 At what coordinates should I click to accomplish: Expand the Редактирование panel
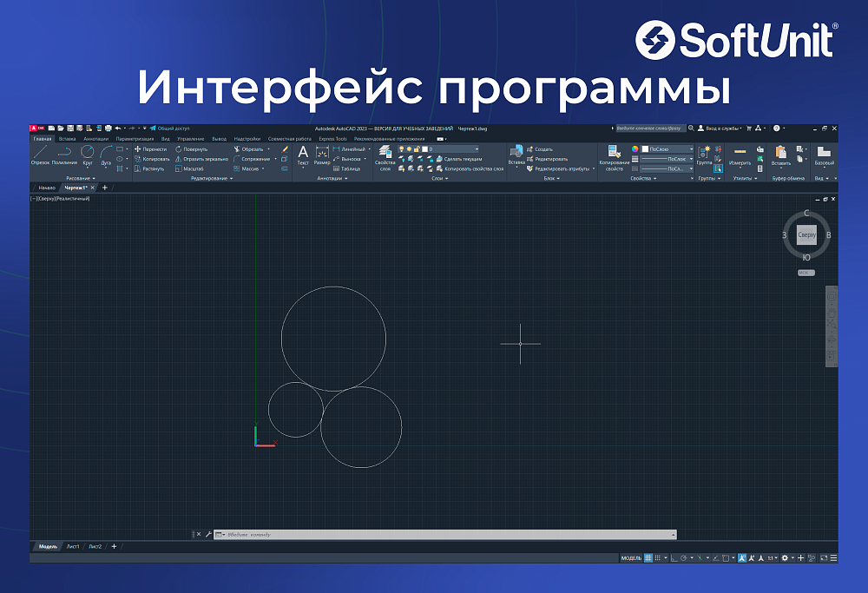pyautogui.click(x=212, y=178)
